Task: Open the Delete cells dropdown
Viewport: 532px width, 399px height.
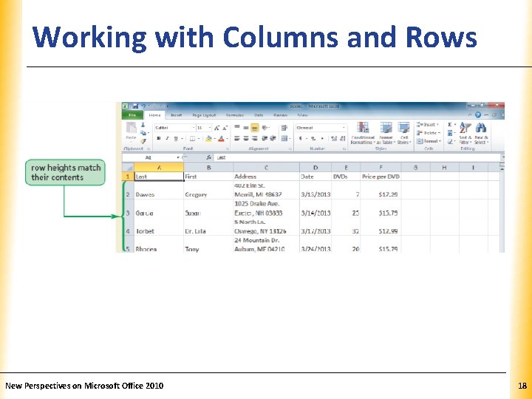Action: 428,133
